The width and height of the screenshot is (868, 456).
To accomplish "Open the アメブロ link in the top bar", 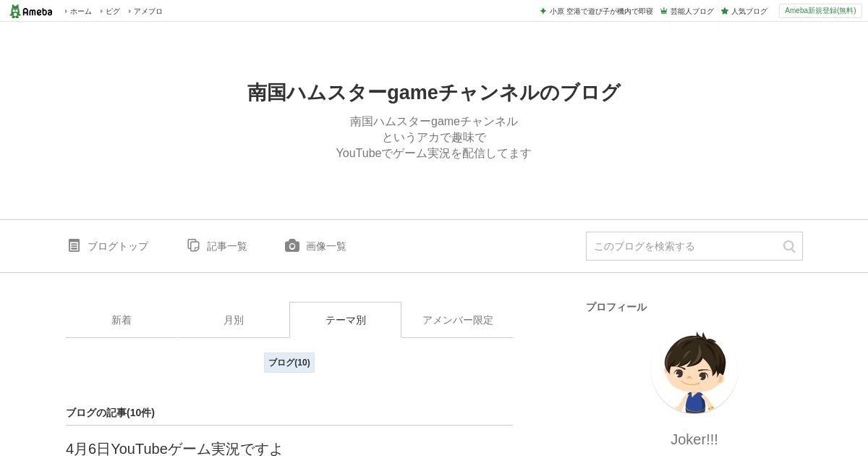I will tap(148, 12).
